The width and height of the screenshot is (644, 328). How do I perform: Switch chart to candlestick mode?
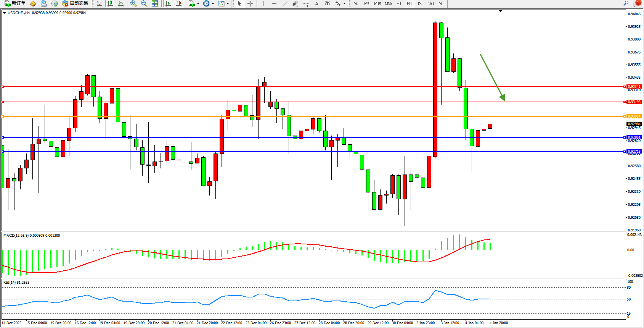(x=110, y=3)
